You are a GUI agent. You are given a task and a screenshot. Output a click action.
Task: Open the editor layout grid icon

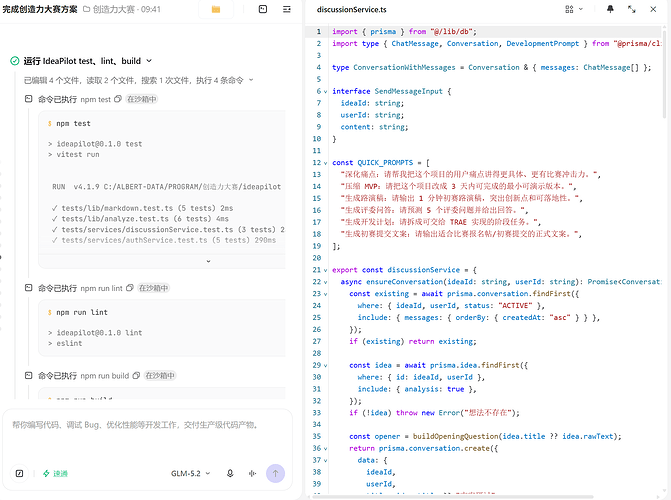click(569, 9)
